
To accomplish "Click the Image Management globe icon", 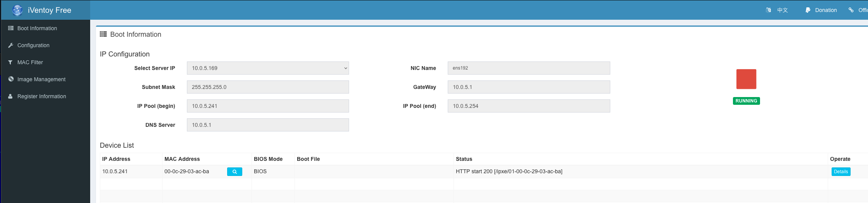I will pyautogui.click(x=11, y=79).
